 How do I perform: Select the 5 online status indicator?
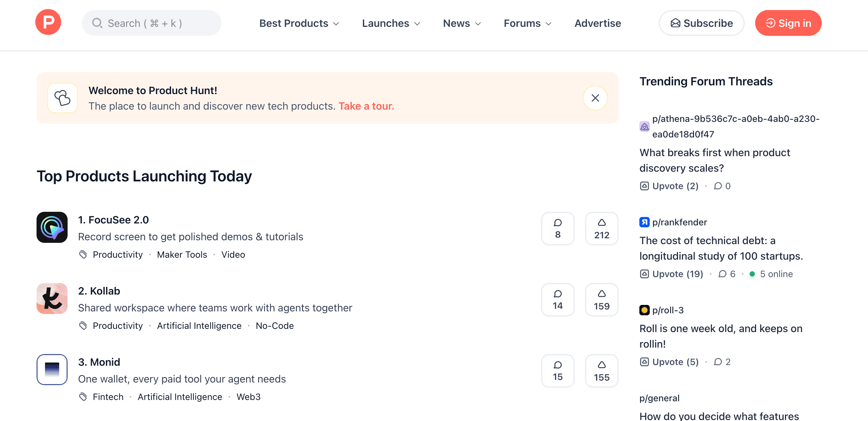(771, 274)
